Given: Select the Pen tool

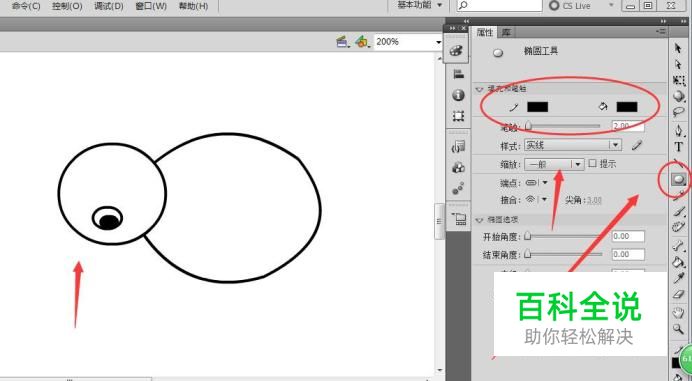Looking at the screenshot, I should tap(679, 130).
